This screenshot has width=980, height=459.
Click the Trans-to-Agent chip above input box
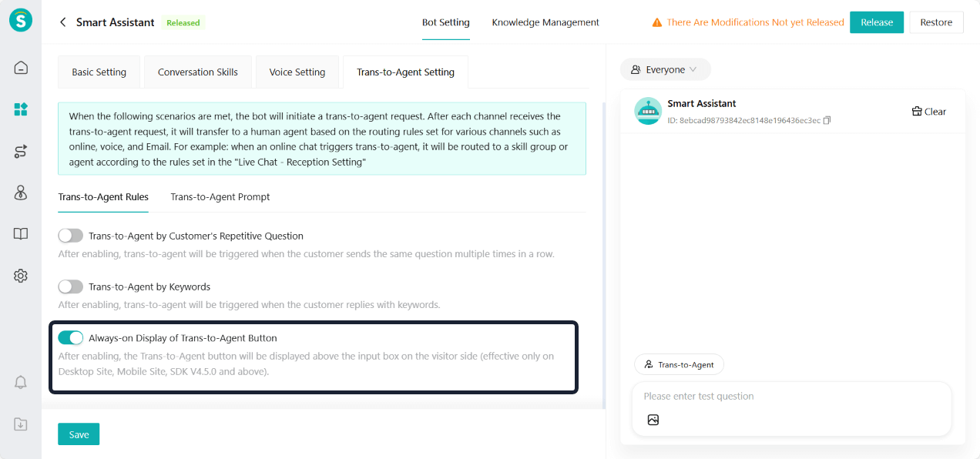679,364
